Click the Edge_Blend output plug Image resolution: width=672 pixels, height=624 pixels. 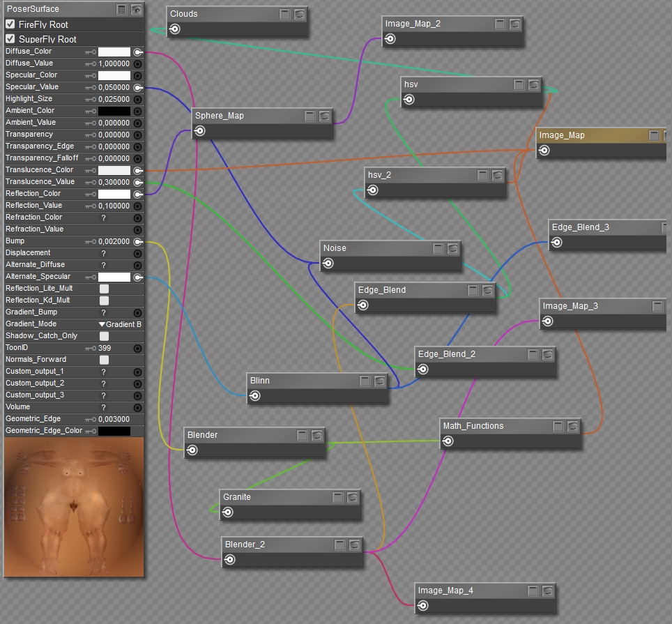click(362, 305)
